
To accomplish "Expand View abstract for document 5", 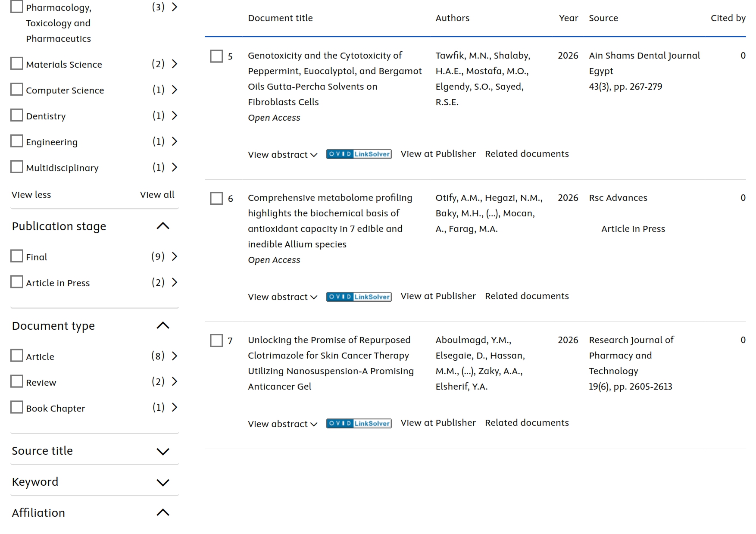I will (x=282, y=154).
